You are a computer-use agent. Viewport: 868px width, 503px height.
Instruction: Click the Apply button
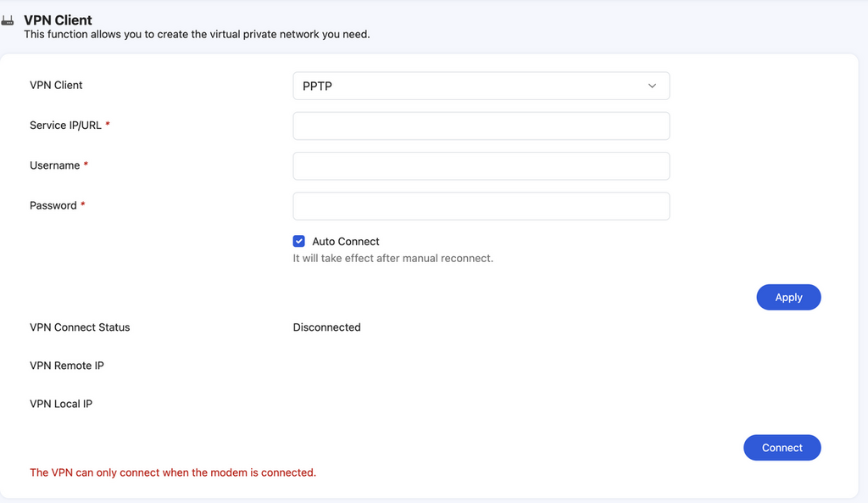(788, 297)
